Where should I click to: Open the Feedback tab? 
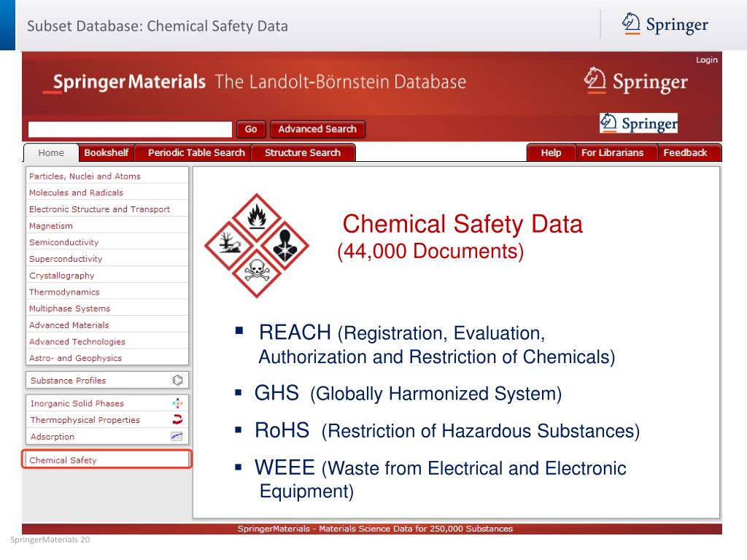point(685,153)
